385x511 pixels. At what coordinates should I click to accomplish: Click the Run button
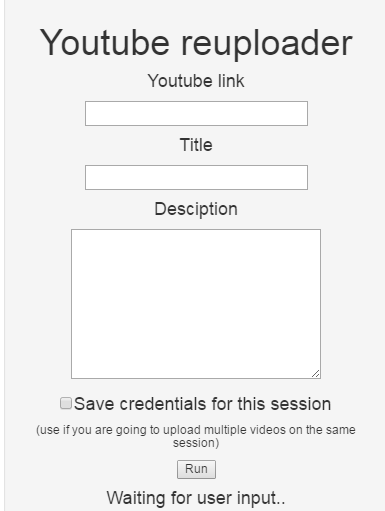point(196,469)
